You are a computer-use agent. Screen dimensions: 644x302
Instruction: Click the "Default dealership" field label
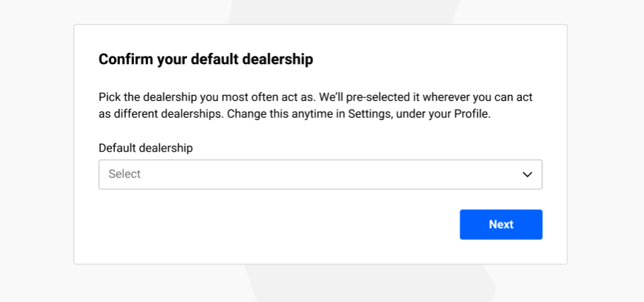[145, 148]
